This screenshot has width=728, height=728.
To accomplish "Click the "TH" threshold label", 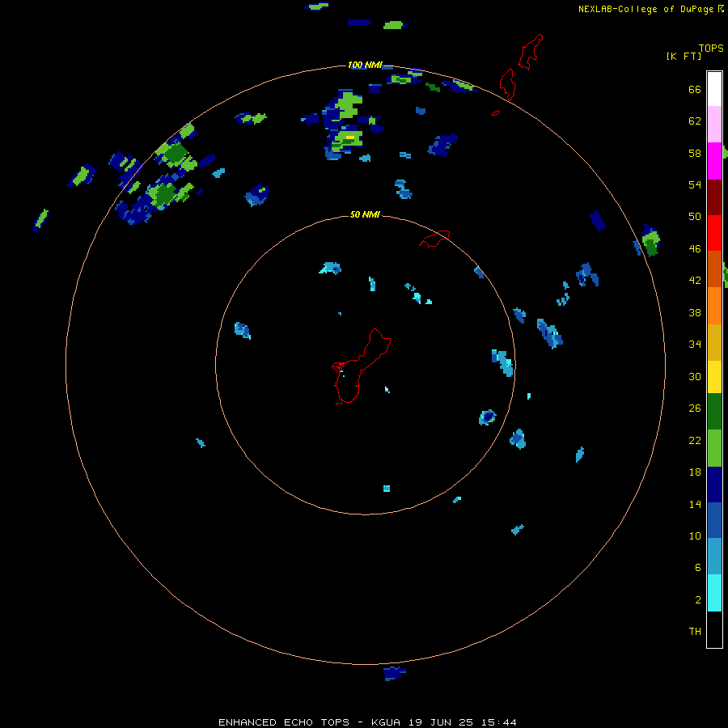I will 695,632.
